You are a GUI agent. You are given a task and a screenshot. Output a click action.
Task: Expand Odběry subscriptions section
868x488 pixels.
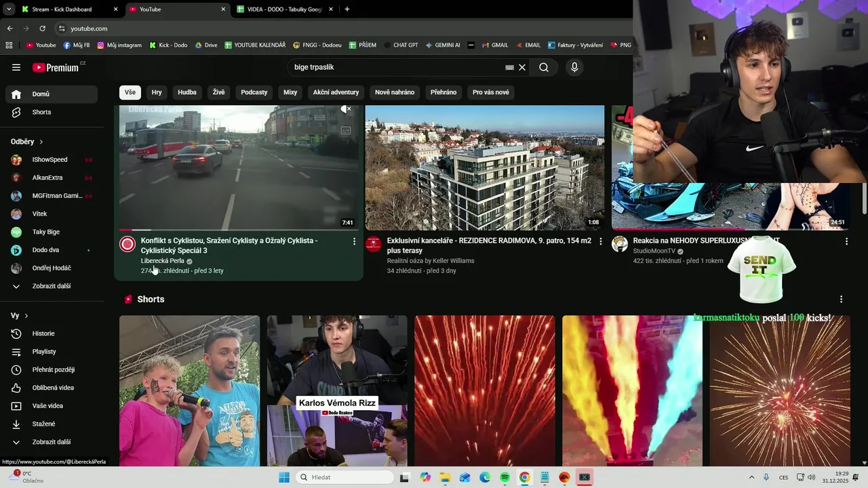click(27, 142)
